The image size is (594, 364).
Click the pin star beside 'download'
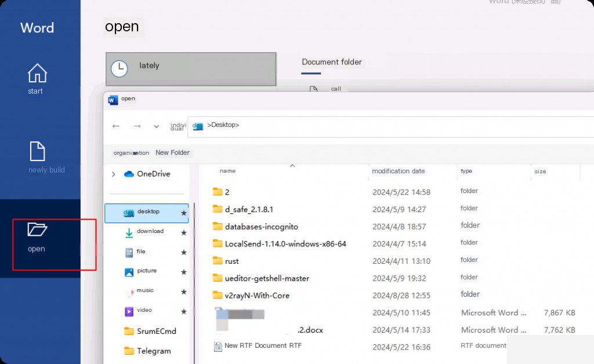[184, 232]
